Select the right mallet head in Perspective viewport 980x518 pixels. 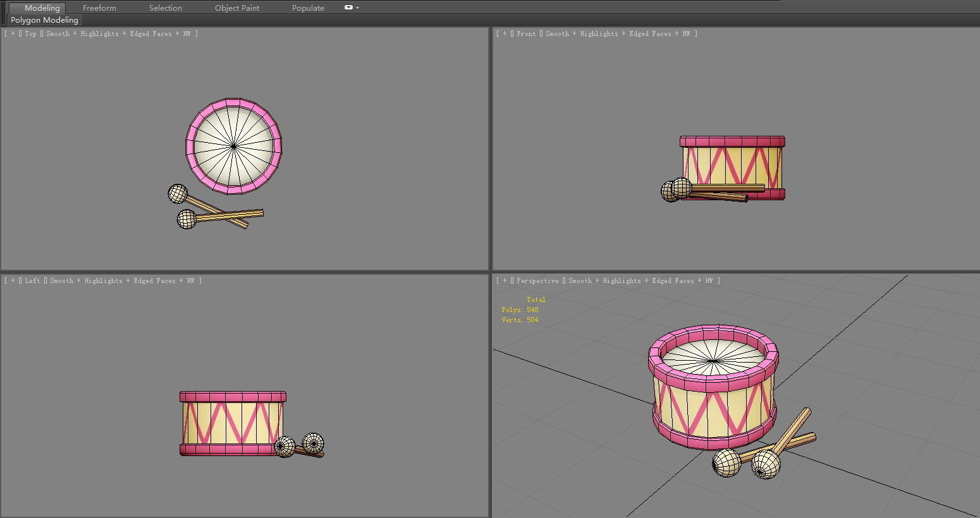(766, 464)
